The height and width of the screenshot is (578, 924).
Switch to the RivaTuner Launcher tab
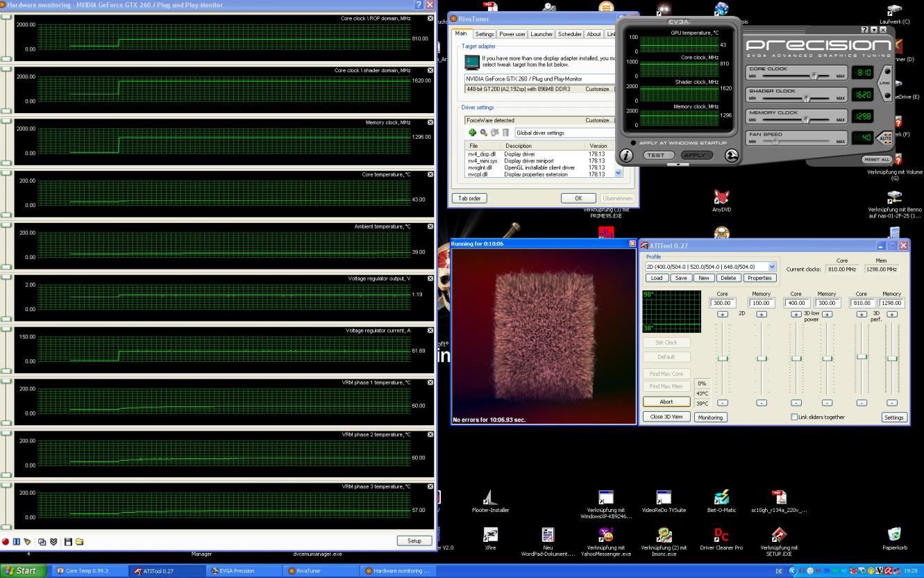point(542,34)
